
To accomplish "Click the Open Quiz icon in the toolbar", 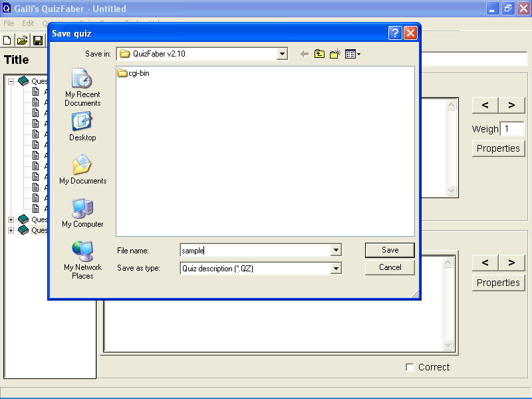I will (x=23, y=40).
